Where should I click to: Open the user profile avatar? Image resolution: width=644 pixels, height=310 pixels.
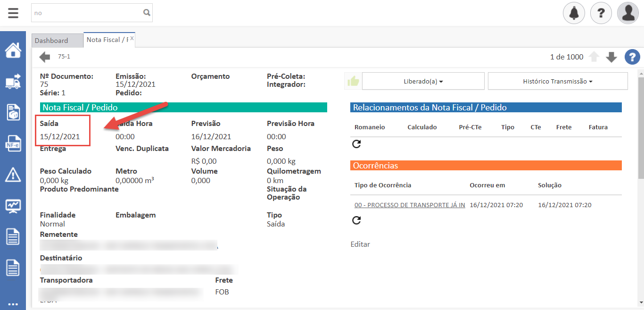click(x=628, y=13)
